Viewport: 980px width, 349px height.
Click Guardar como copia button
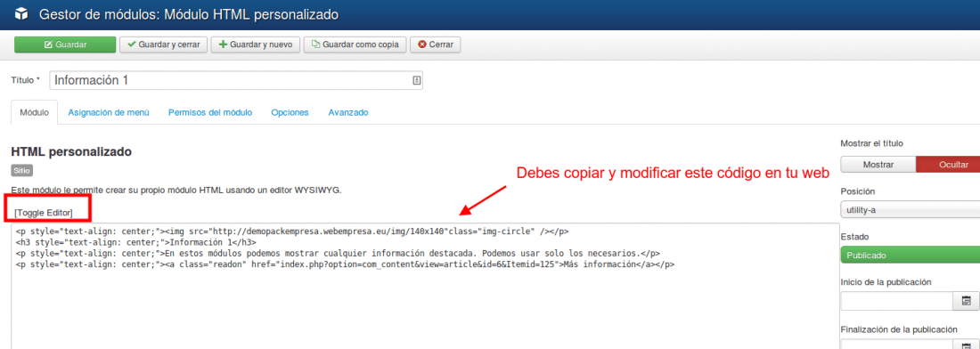pyautogui.click(x=355, y=45)
